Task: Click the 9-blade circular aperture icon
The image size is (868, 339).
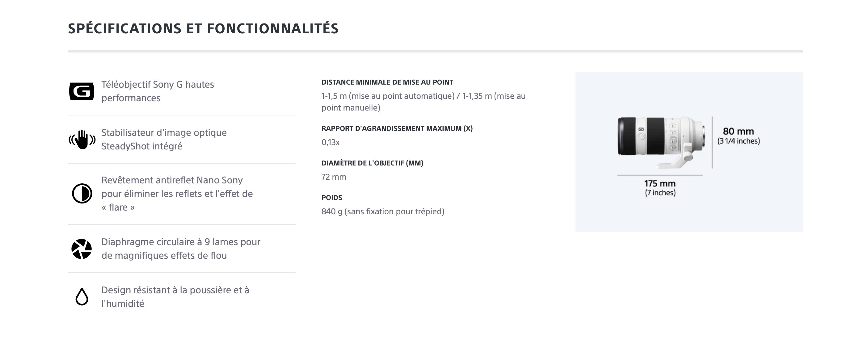Action: [x=82, y=249]
